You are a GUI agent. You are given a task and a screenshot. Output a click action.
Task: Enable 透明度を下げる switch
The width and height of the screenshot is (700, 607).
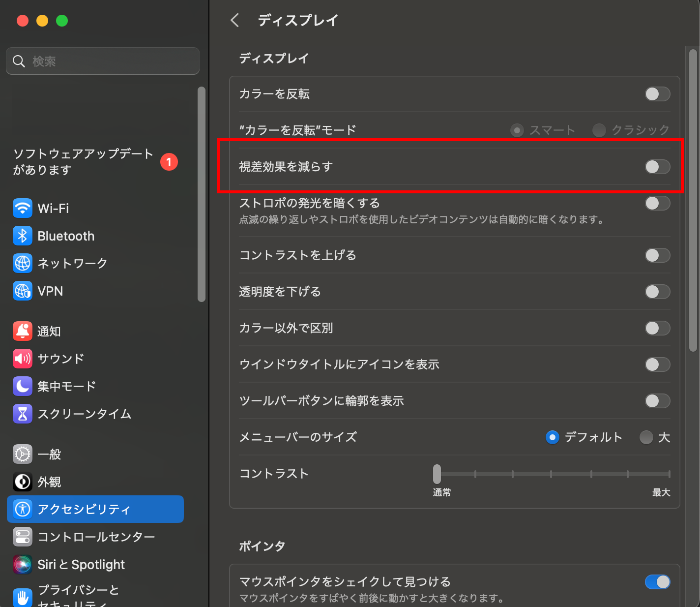657,292
